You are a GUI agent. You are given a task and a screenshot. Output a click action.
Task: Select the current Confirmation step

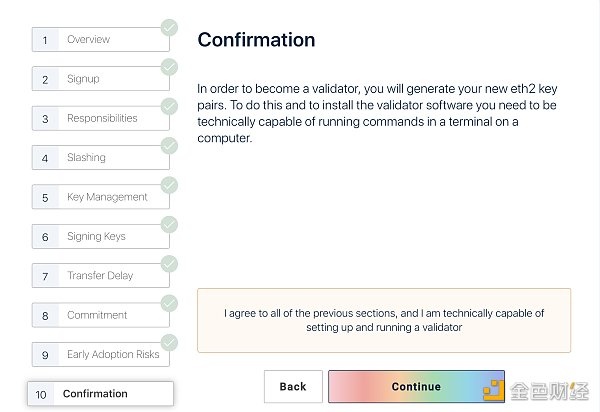[x=100, y=394]
